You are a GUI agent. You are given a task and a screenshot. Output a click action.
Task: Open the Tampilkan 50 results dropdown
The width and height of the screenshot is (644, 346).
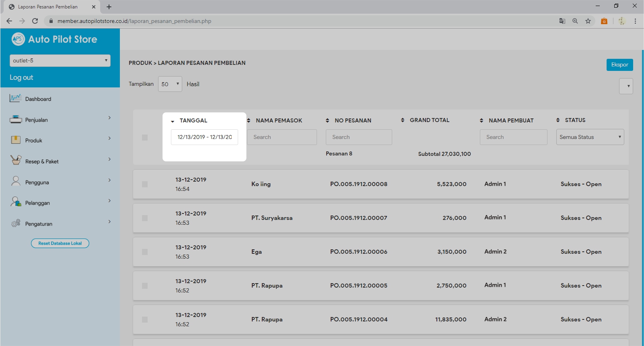pyautogui.click(x=170, y=84)
